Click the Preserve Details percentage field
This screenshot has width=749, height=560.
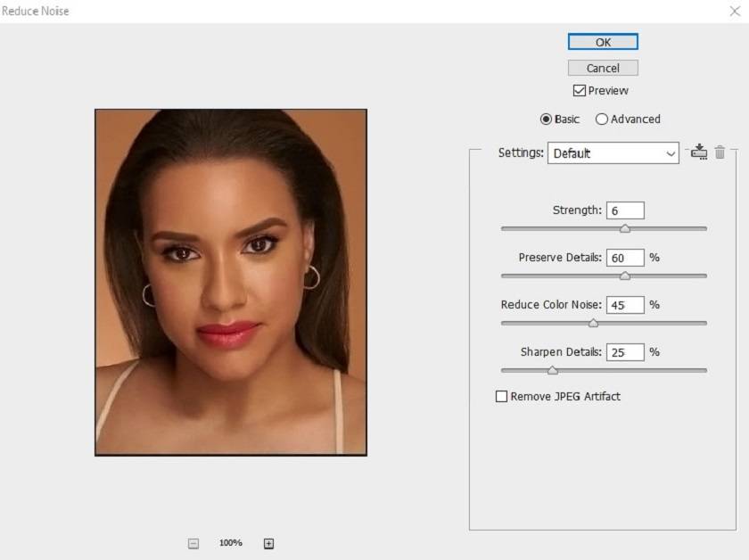(625, 258)
